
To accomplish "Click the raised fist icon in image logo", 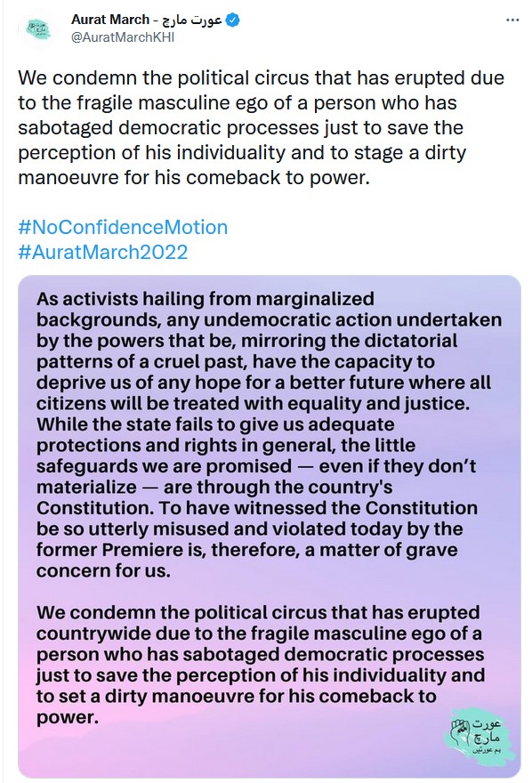I will (459, 733).
